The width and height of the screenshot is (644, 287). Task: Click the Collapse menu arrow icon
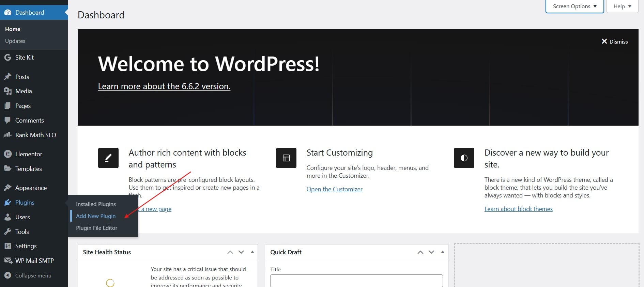click(x=7, y=275)
